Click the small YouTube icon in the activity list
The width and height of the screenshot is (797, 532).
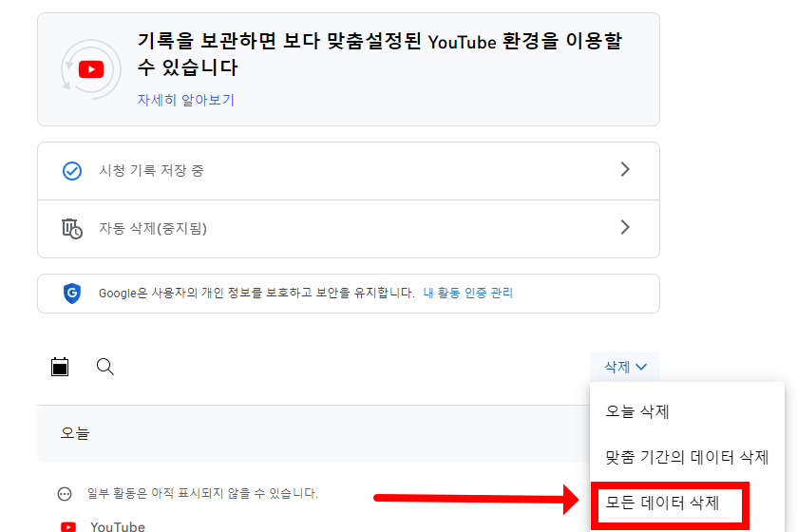coord(68,526)
